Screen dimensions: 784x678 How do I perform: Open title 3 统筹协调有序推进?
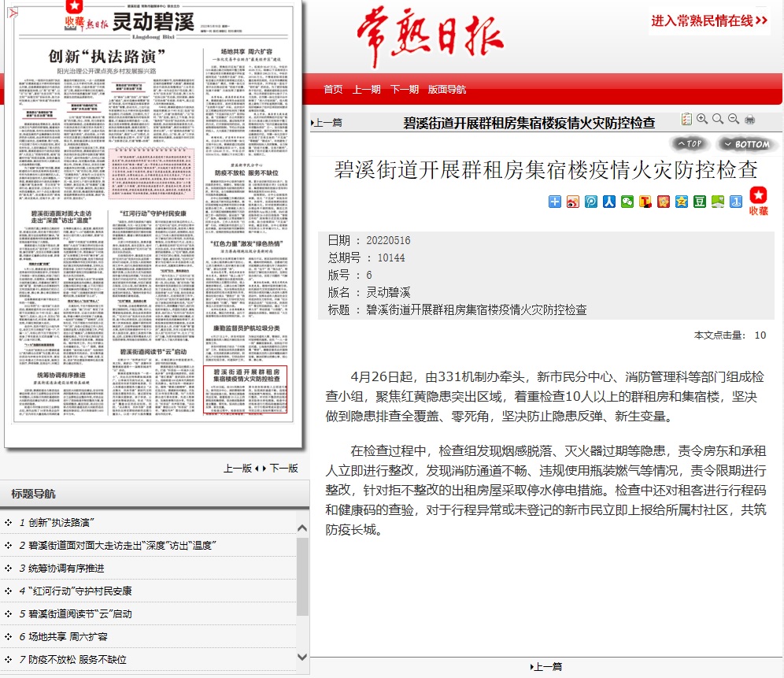(x=61, y=569)
